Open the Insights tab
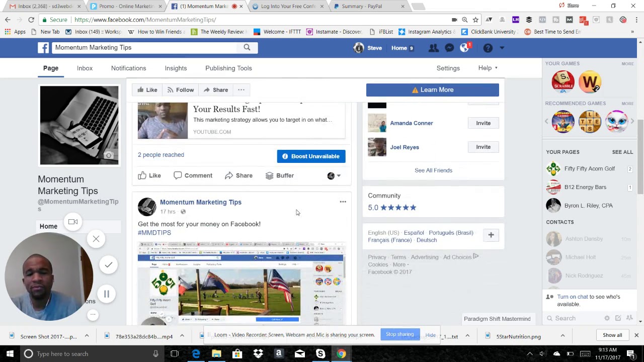Image resolution: width=644 pixels, height=362 pixels. [x=176, y=68]
